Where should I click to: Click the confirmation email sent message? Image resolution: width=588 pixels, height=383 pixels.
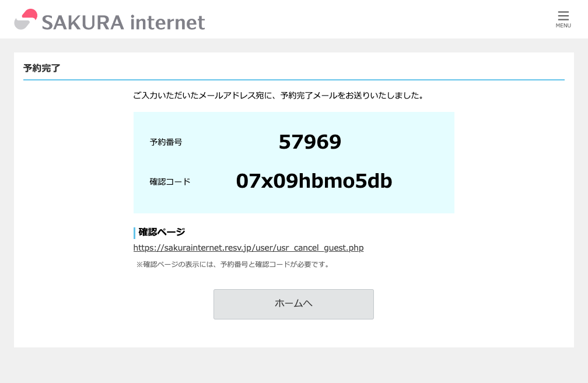click(278, 95)
